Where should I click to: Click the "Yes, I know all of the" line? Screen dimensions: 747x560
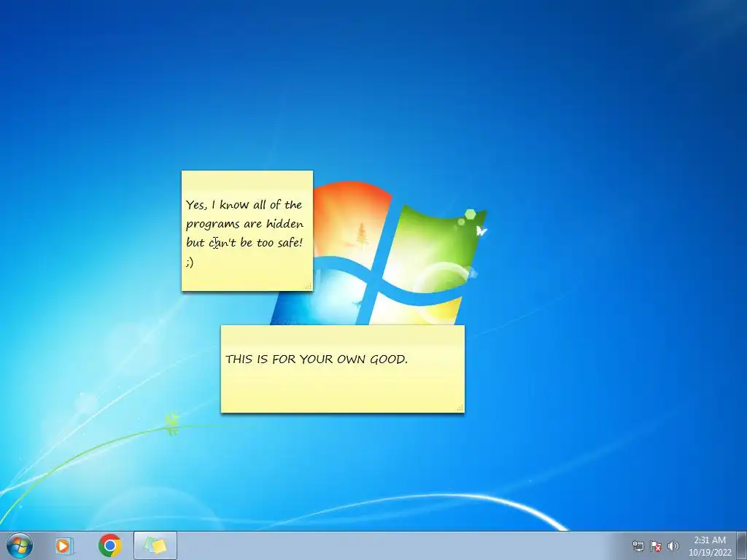[244, 205]
